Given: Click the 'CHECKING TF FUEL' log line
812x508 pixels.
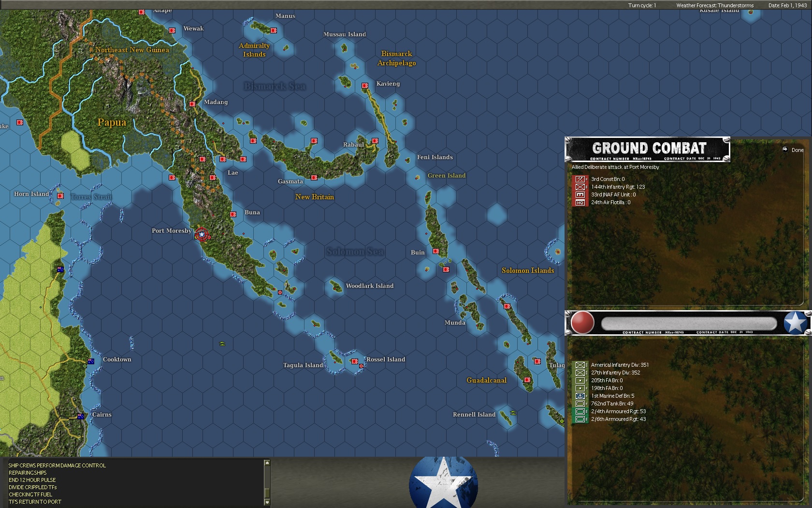Looking at the screenshot, I should click(x=30, y=494).
